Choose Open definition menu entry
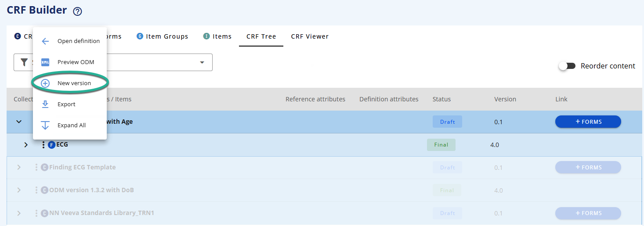 (79, 41)
